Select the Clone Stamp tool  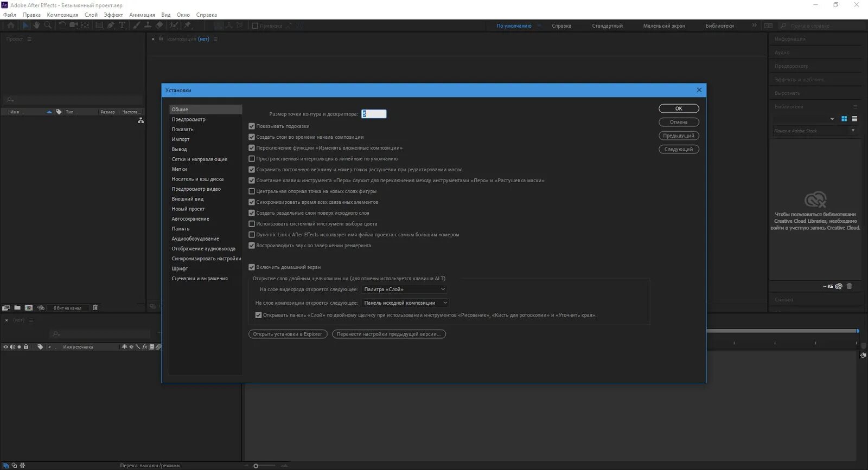coord(148,25)
